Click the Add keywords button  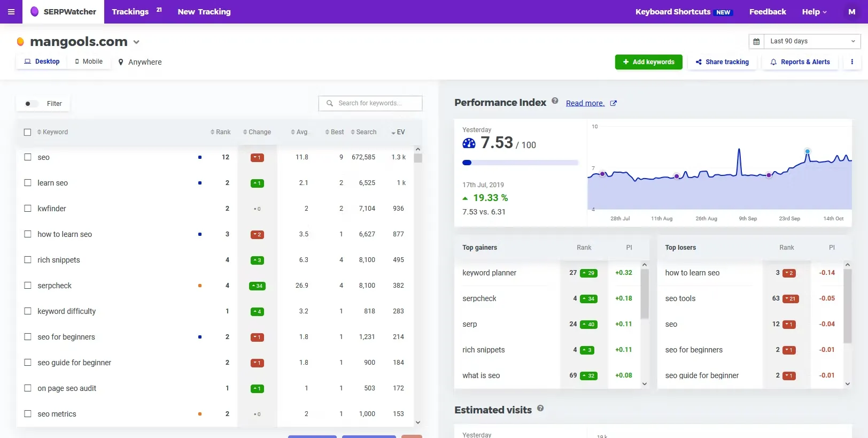(x=648, y=62)
